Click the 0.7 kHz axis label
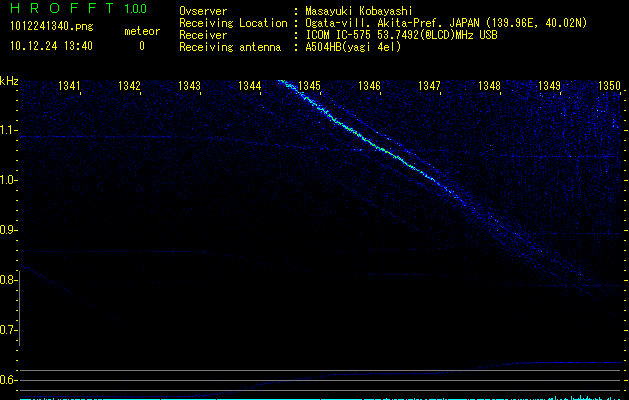629x400 pixels. (9, 330)
